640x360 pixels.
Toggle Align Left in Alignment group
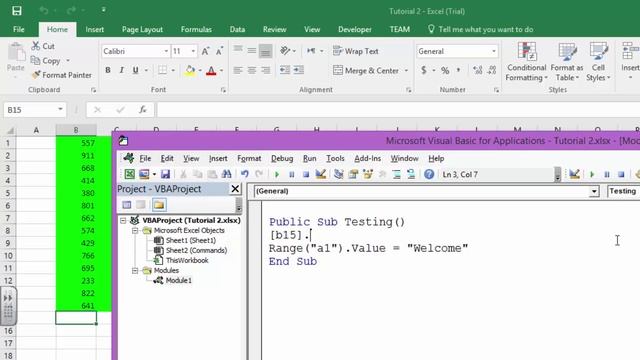pos(238,70)
